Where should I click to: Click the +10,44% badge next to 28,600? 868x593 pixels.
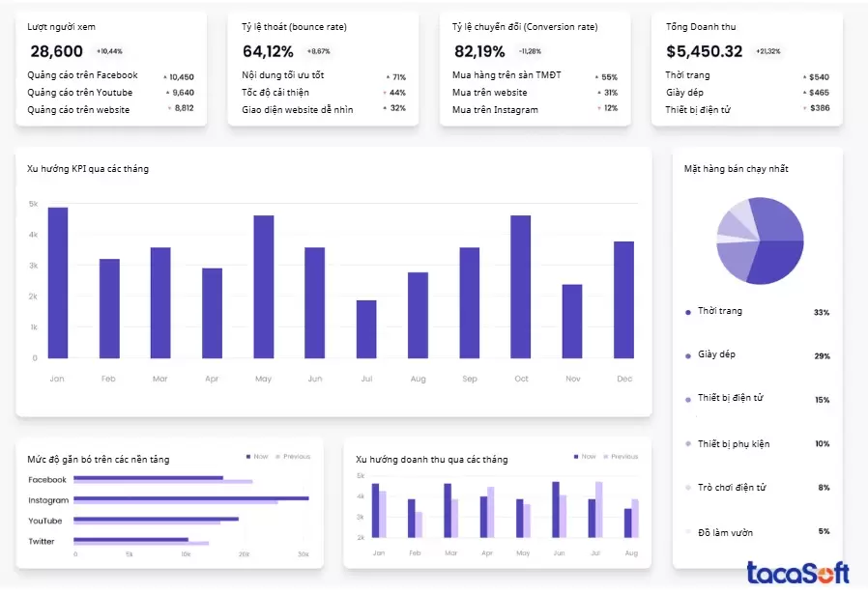109,51
